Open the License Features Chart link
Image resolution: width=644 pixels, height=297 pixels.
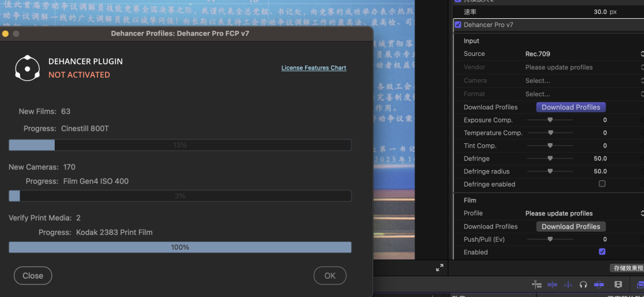point(313,68)
